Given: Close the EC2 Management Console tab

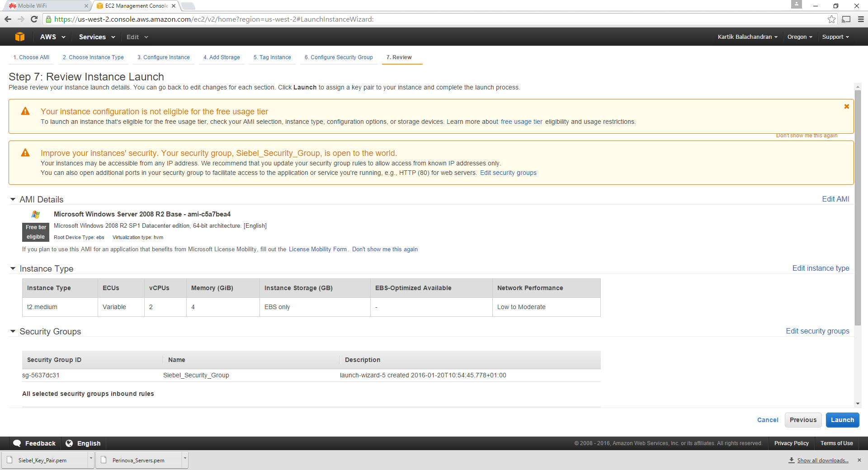Looking at the screenshot, I should (x=174, y=6).
